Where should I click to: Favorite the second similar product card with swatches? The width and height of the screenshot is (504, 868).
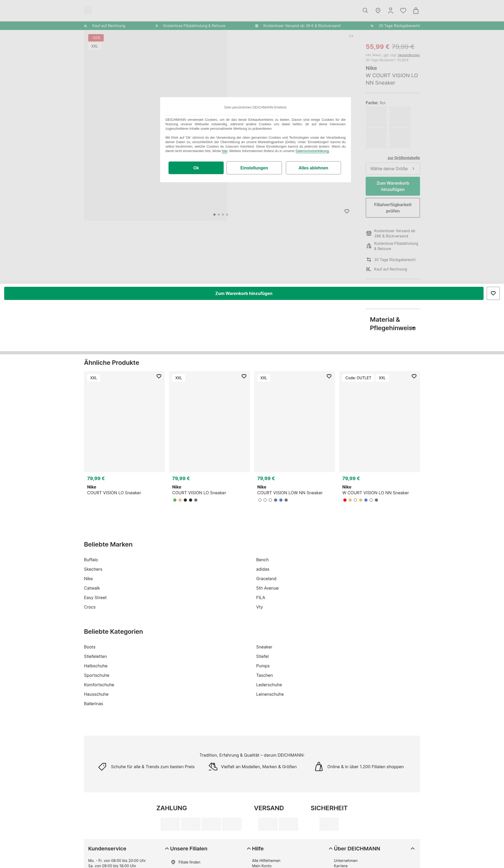coord(244,376)
